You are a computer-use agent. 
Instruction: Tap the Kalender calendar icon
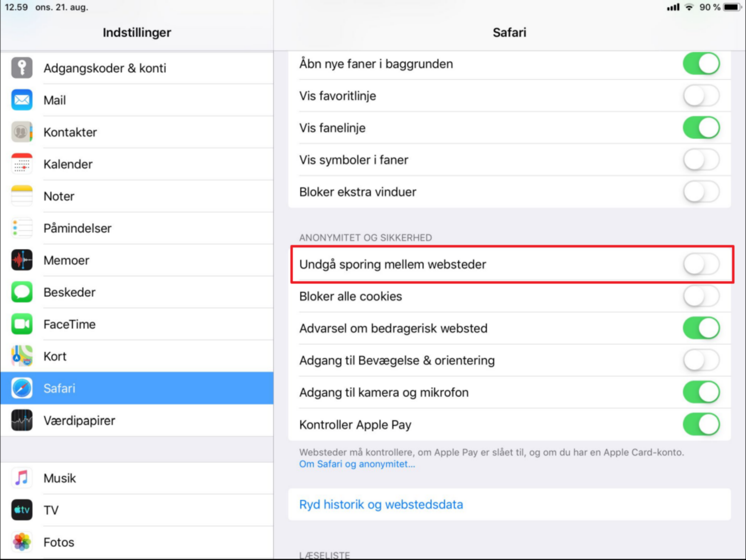(22, 164)
